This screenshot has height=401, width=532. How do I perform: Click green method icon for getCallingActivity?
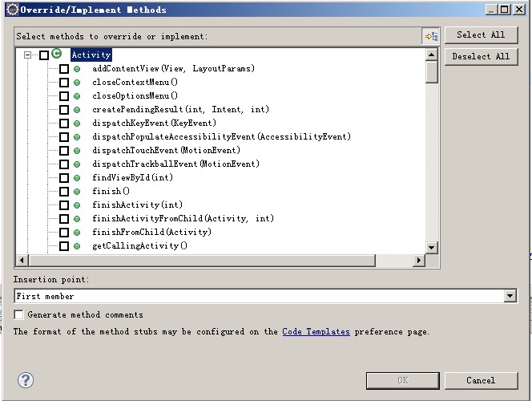coord(77,246)
